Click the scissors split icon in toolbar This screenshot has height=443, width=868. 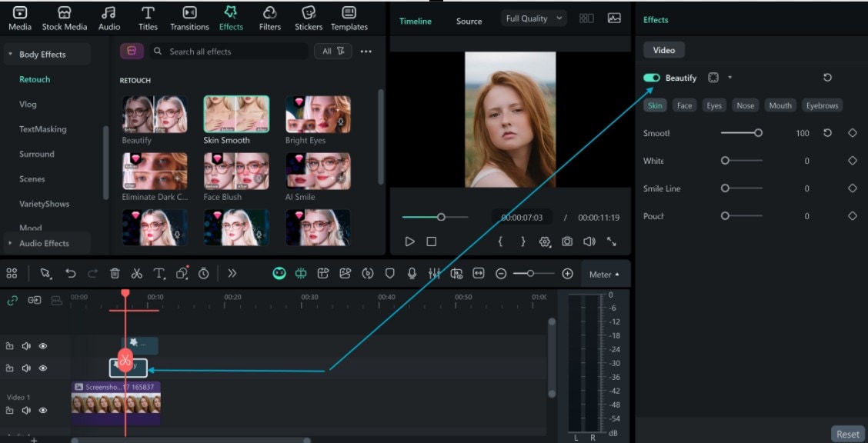tap(137, 273)
